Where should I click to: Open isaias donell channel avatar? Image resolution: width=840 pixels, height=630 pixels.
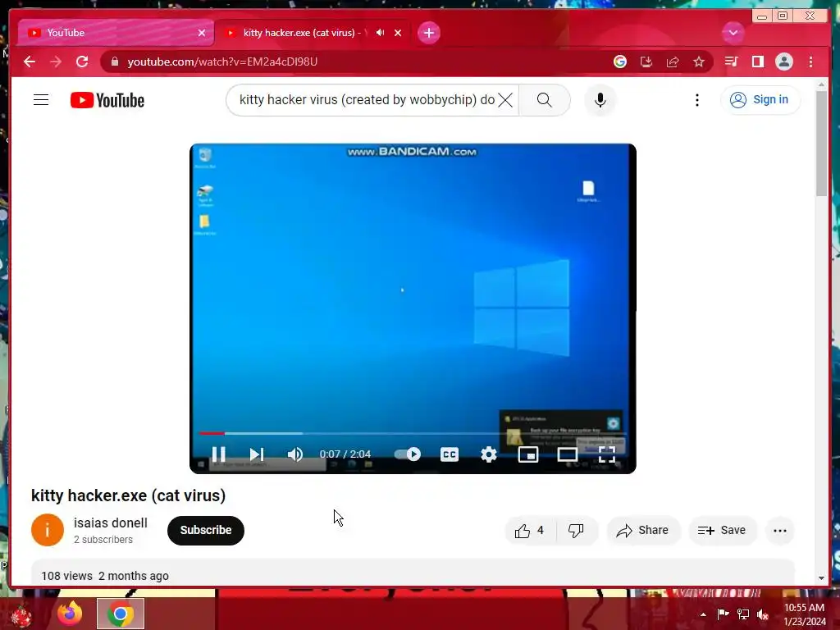(x=47, y=530)
